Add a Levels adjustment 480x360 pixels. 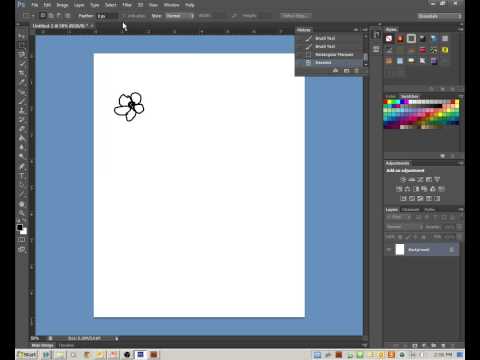tap(412, 180)
